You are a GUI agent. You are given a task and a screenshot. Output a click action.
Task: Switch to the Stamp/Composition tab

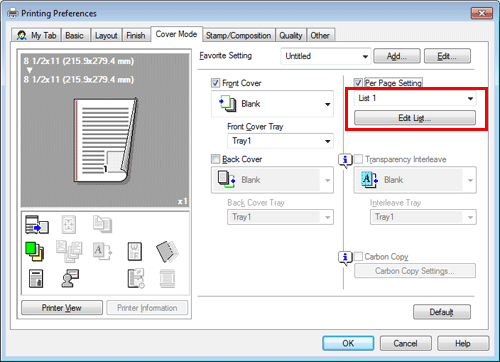(x=238, y=35)
